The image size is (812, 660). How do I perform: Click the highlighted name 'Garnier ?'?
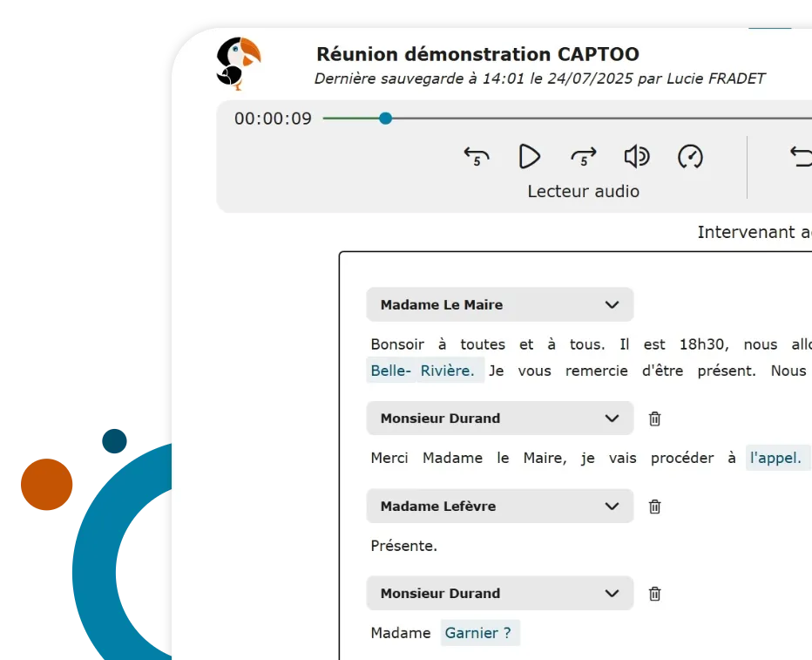(478, 633)
